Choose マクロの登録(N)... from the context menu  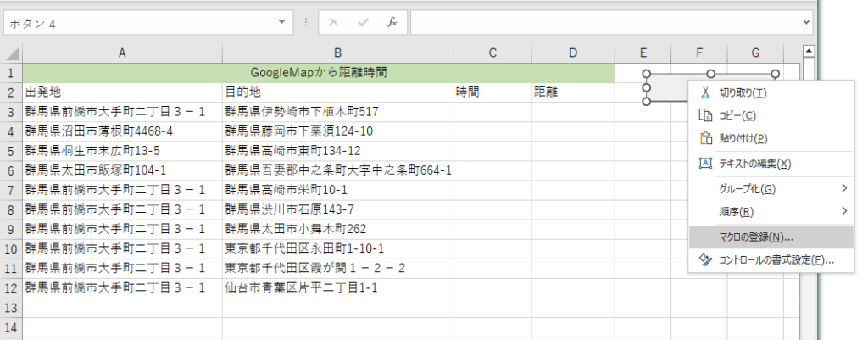click(x=771, y=237)
